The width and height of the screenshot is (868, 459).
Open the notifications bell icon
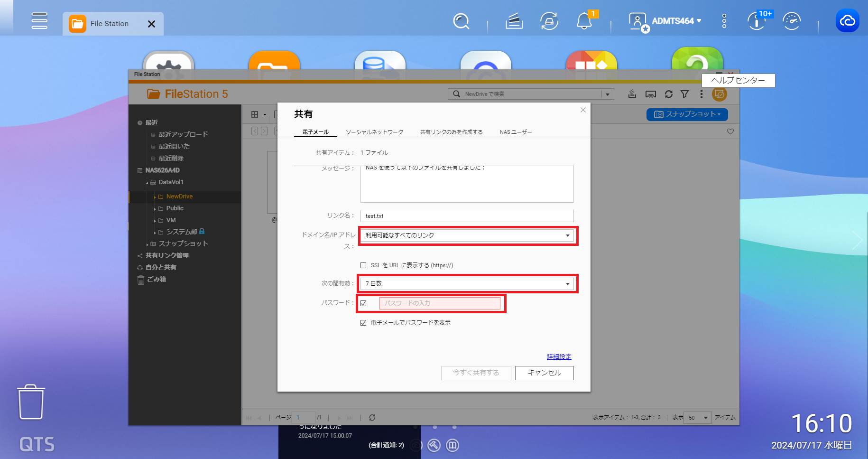(x=584, y=21)
